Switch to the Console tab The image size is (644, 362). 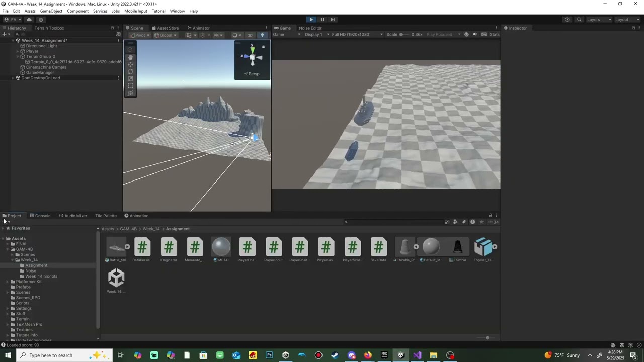(x=40, y=216)
